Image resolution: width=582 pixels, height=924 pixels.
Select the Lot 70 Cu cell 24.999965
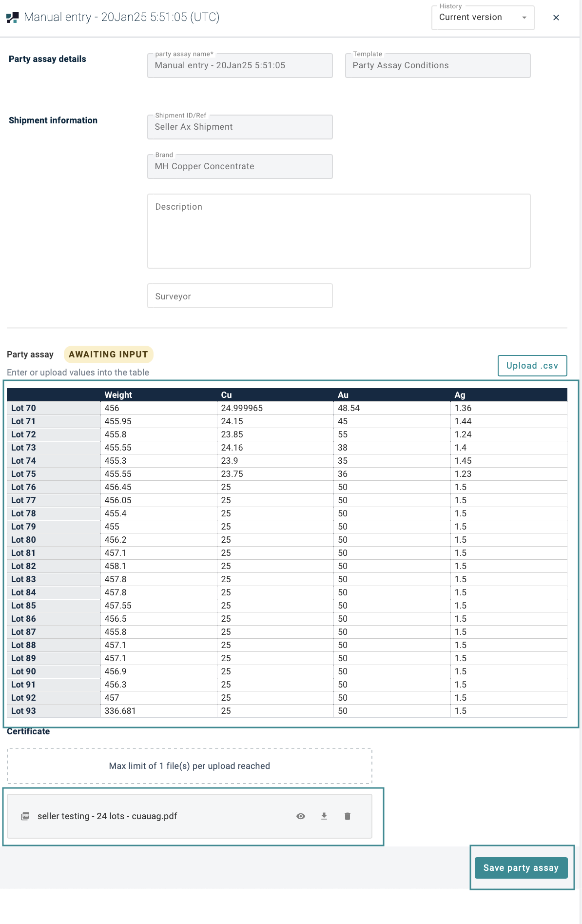click(x=275, y=408)
